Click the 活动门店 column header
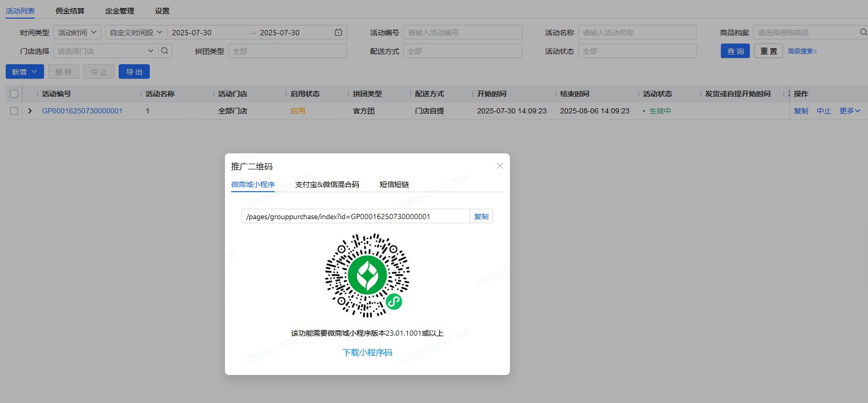 233,94
